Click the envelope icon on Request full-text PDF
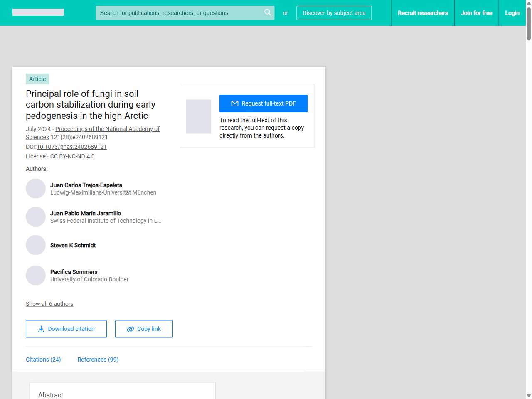The height and width of the screenshot is (399, 532). [235, 103]
